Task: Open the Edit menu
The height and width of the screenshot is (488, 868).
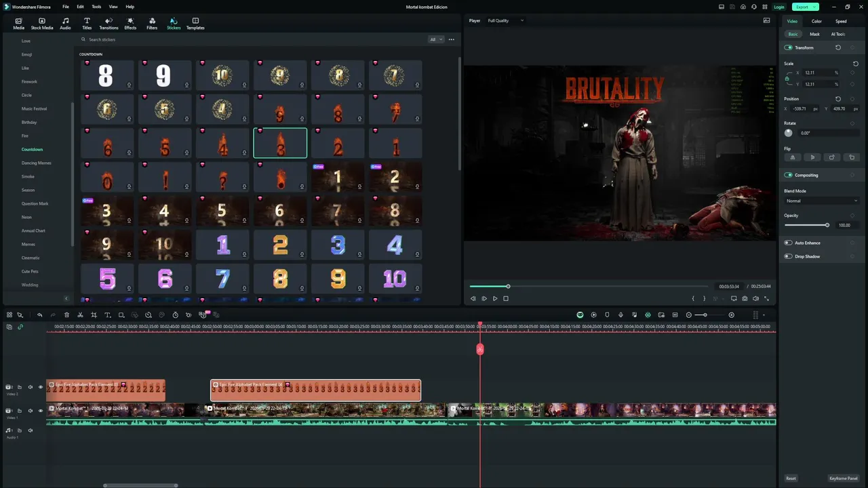Action: click(81, 7)
